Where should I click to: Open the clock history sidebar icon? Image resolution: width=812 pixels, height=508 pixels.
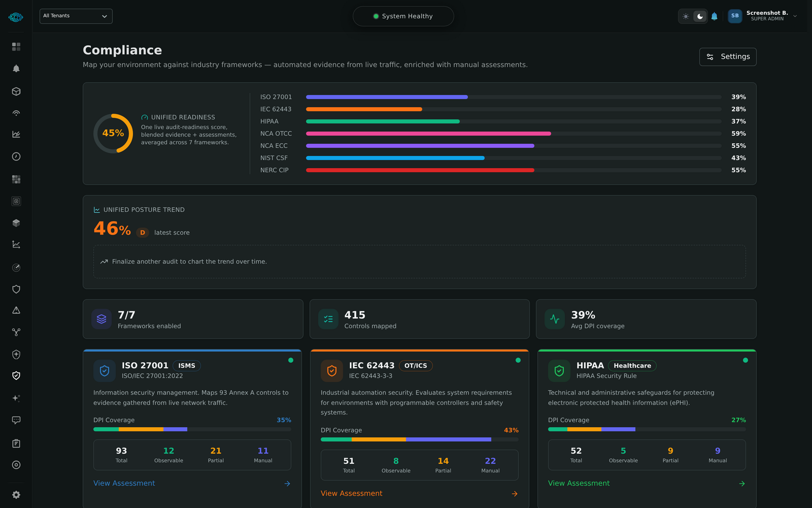tap(16, 156)
